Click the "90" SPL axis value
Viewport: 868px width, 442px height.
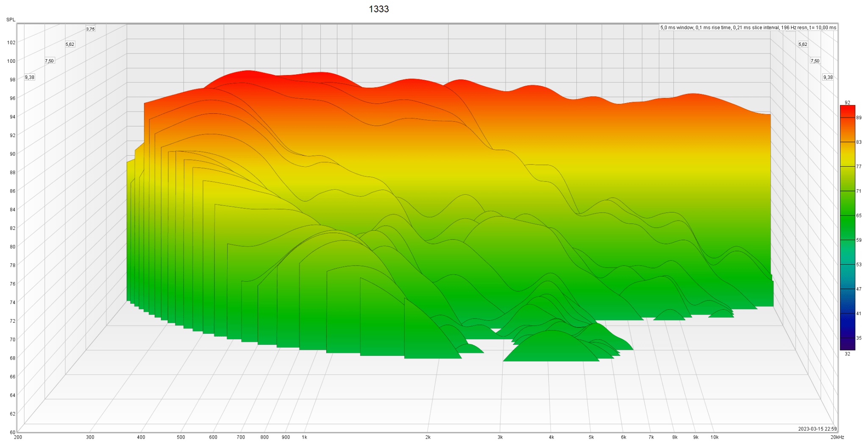12,154
